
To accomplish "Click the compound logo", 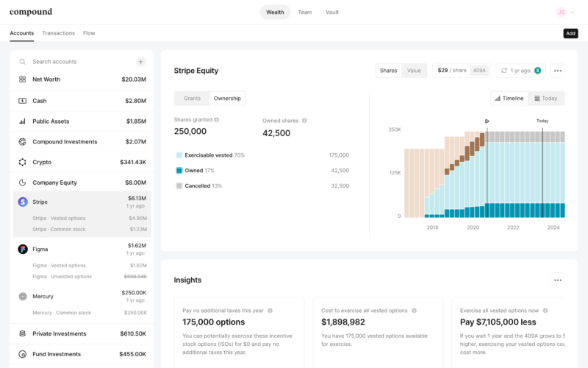I will (x=31, y=12).
